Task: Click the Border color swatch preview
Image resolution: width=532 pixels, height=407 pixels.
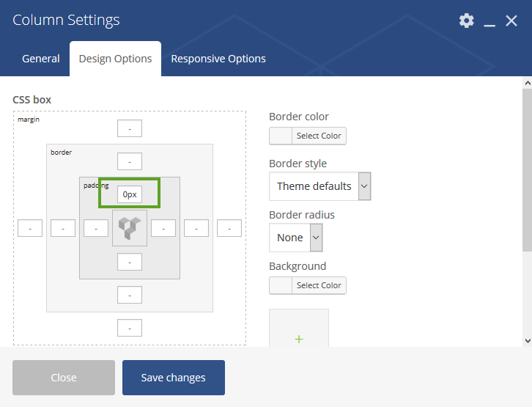Action: 281,136
